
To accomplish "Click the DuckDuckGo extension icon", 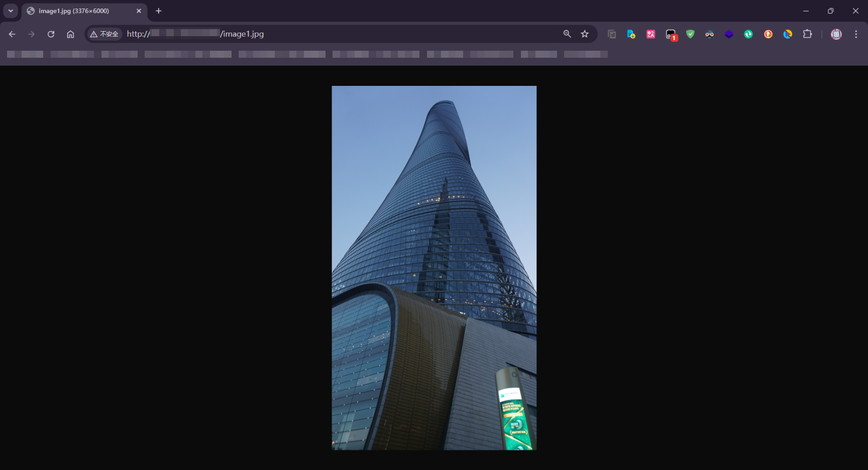I will coord(768,34).
